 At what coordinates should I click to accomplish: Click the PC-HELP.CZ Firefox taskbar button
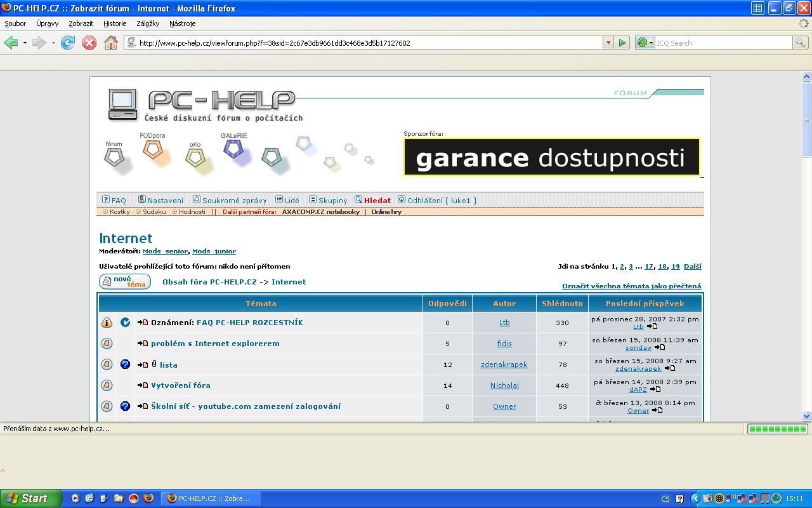coord(209,498)
